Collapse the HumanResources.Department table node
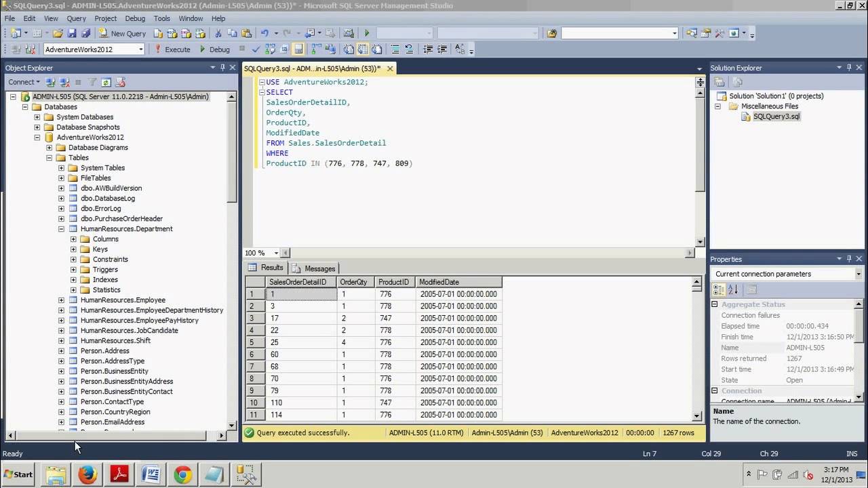This screenshot has width=868, height=488. point(62,229)
